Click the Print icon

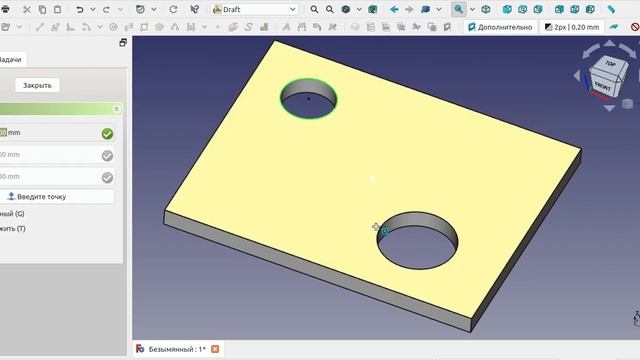(x=5, y=9)
